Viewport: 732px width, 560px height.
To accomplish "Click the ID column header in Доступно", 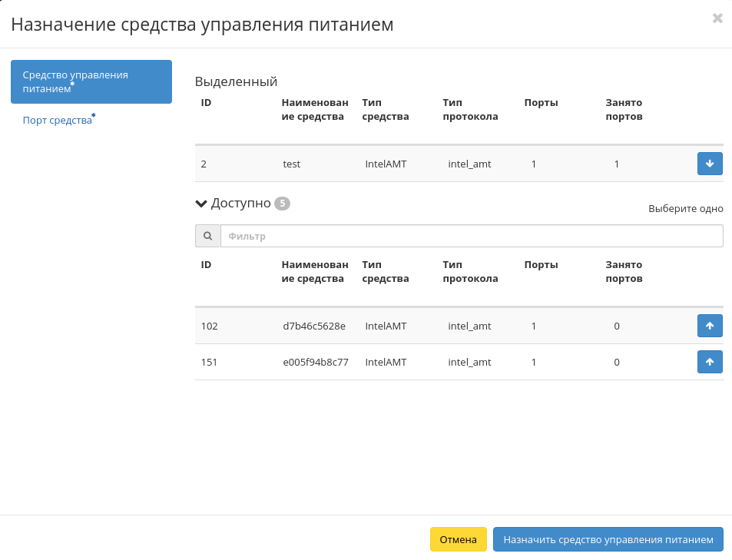I will click(206, 264).
